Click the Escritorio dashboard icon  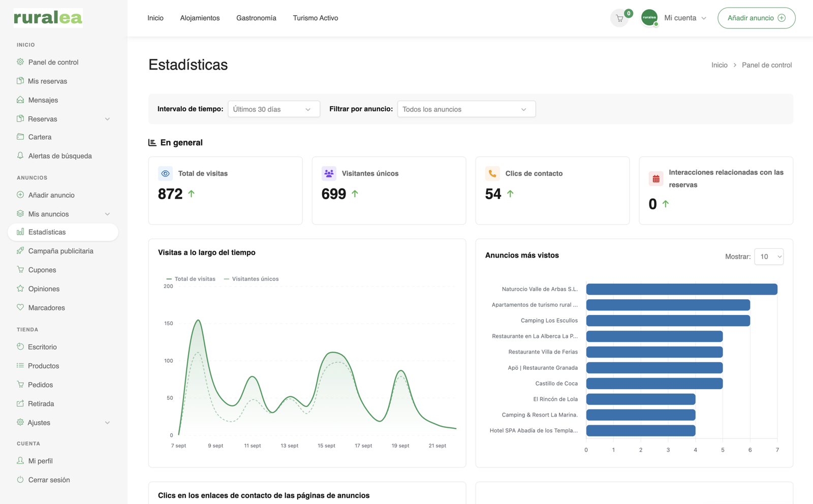[x=20, y=346]
